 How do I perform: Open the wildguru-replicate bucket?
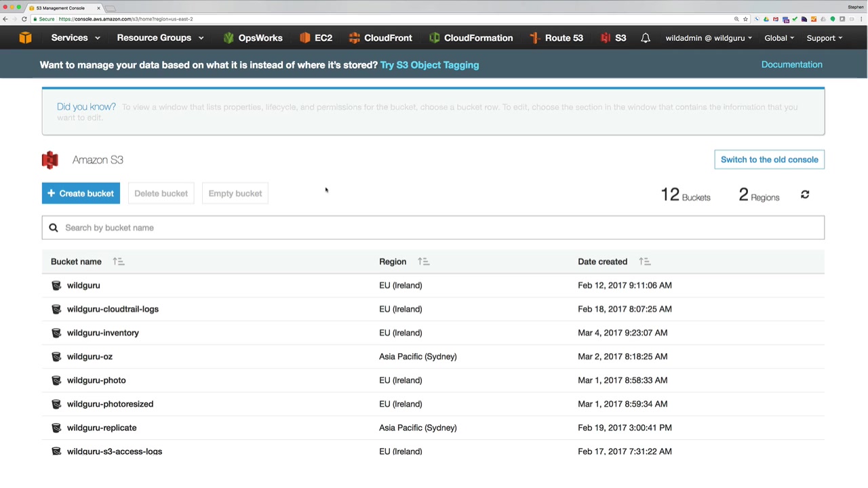[x=102, y=428]
